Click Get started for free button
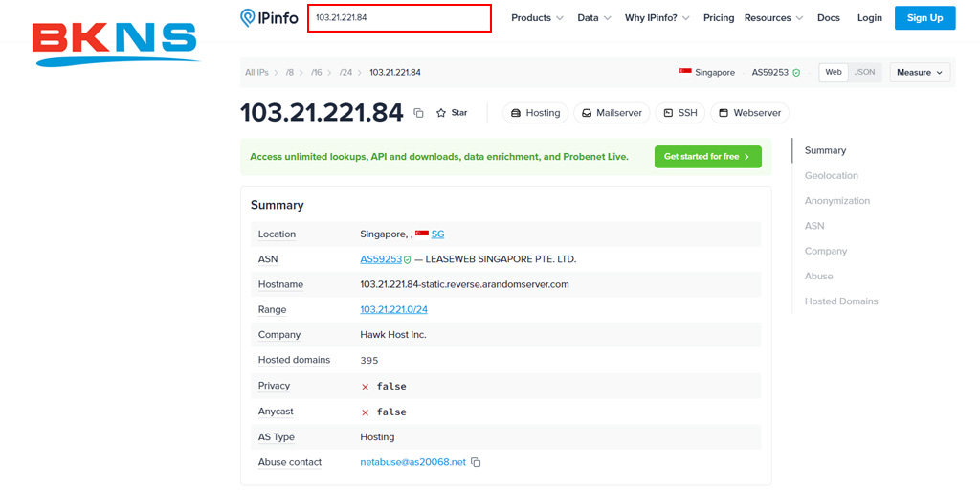 click(708, 157)
